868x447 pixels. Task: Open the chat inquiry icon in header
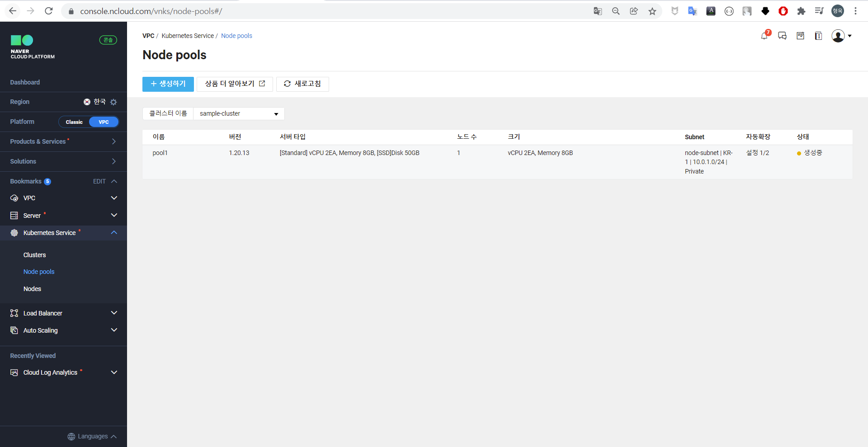click(782, 36)
